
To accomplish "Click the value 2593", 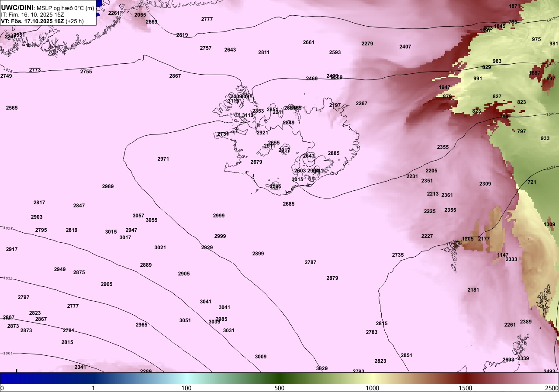I will click(x=335, y=52).
